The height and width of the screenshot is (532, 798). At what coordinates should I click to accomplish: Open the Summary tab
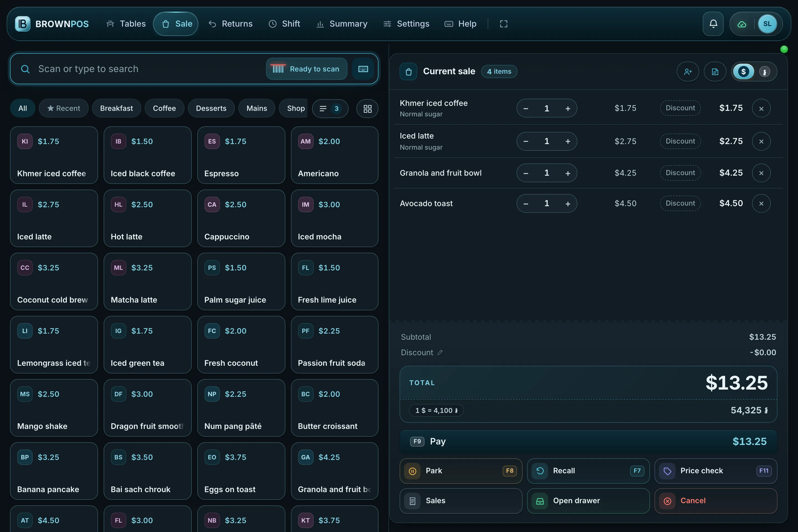[342, 24]
